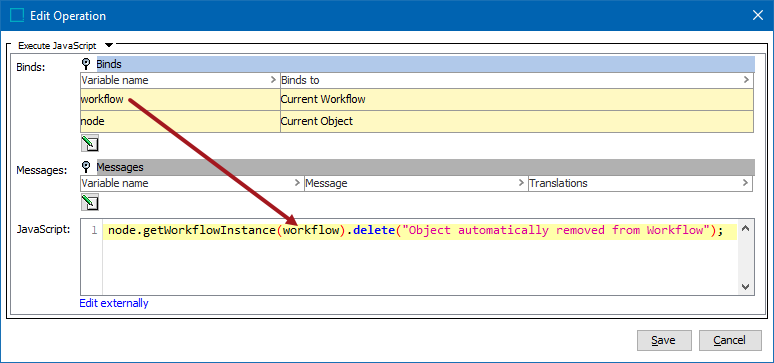Save the operation
This screenshot has width=774, height=363.
tap(663, 340)
